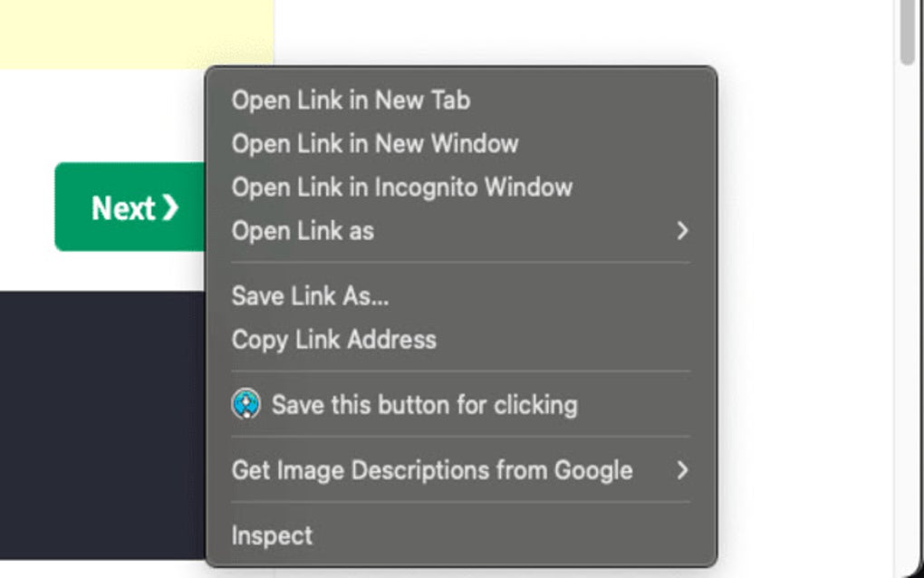Click the extension icon beside Save this button
Screen dimensions: 924x578
click(x=245, y=405)
